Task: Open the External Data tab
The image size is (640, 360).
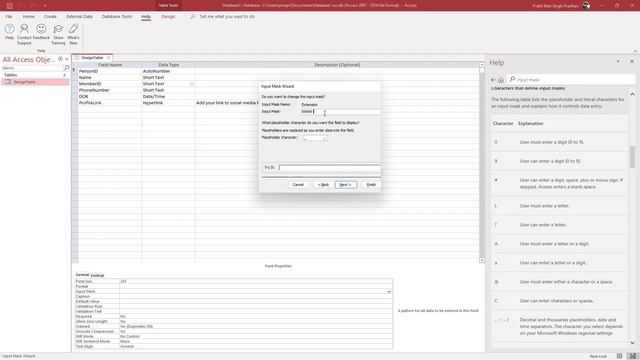Action: point(80,17)
